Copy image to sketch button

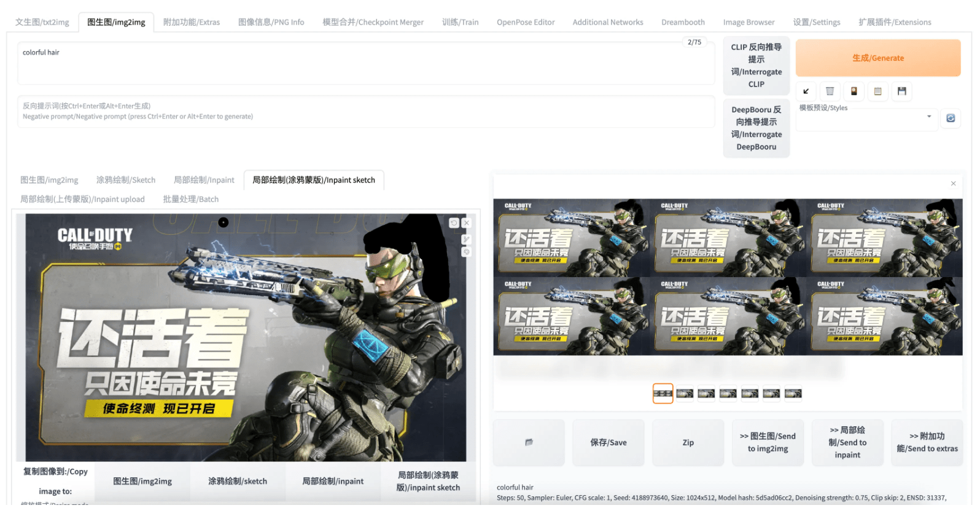coord(238,481)
